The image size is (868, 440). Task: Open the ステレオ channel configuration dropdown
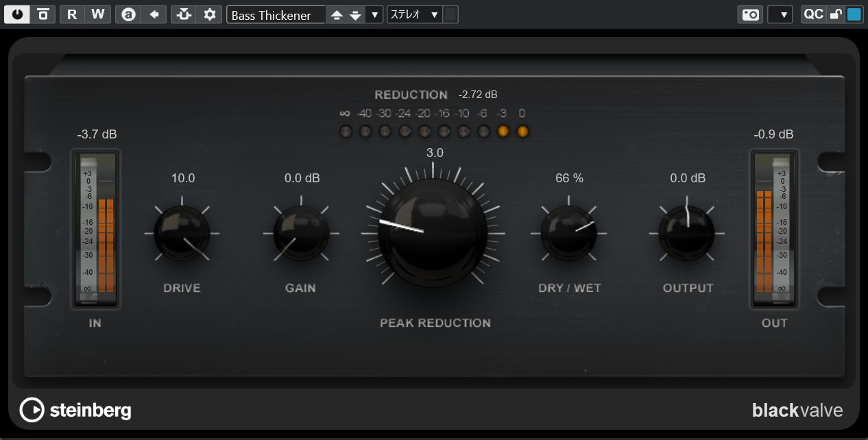pyautogui.click(x=415, y=15)
